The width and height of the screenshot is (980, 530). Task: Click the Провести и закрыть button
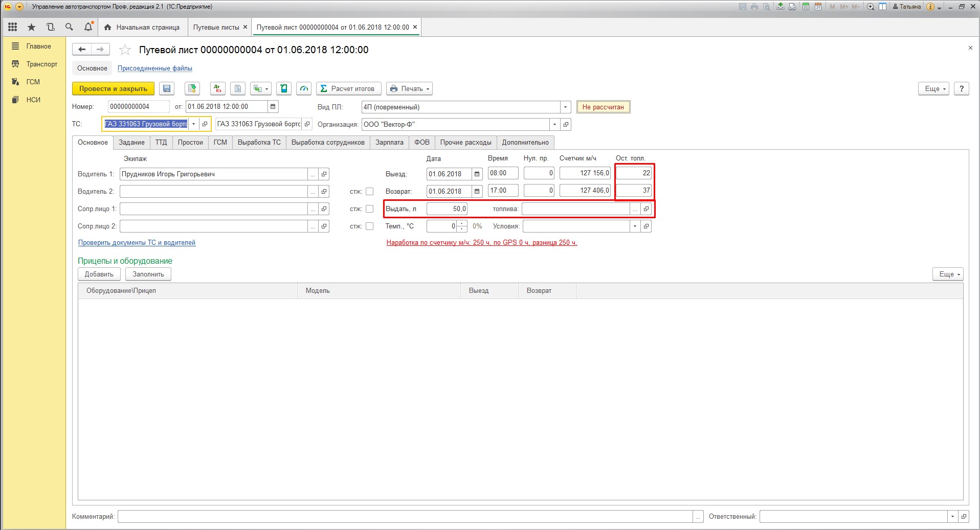pyautogui.click(x=113, y=89)
